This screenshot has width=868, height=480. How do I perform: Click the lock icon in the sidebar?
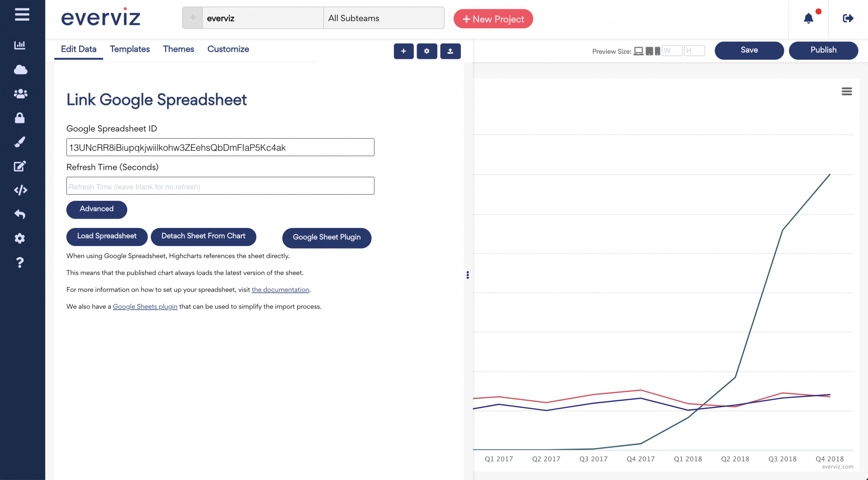[20, 118]
